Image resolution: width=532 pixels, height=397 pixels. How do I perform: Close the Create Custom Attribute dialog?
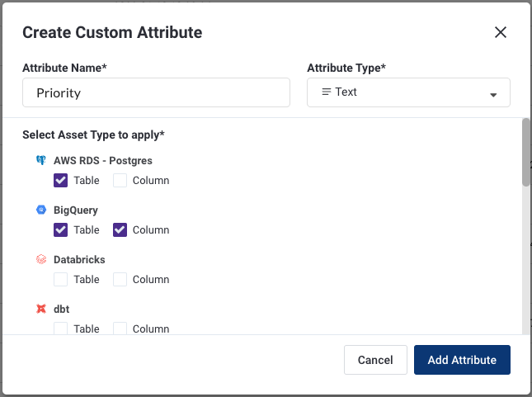tap(500, 33)
